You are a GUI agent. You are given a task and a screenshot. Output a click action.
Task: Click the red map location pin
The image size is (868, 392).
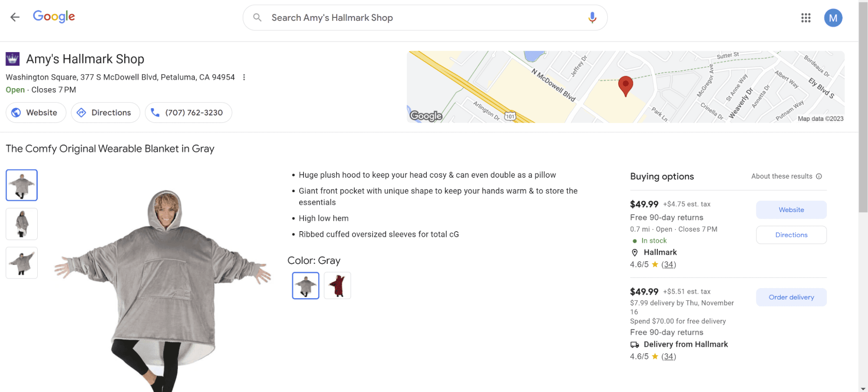625,85
